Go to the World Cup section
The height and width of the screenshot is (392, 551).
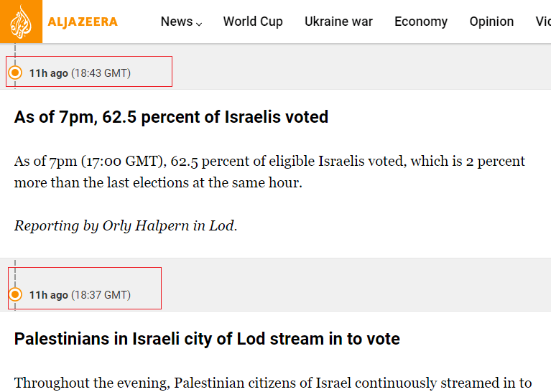point(253,22)
